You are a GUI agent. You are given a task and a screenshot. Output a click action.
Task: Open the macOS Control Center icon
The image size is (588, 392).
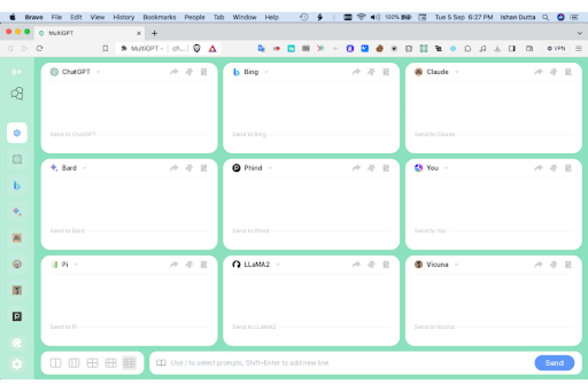[x=574, y=17]
